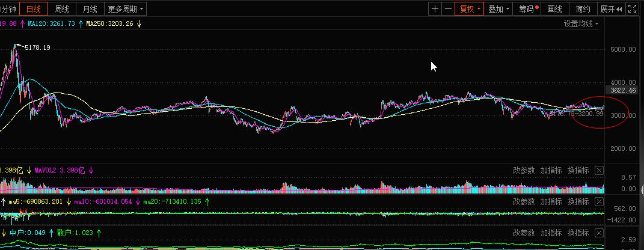This screenshot has height=250, width=644.
Task: Click the small handle on the right edge
Action: point(642,190)
